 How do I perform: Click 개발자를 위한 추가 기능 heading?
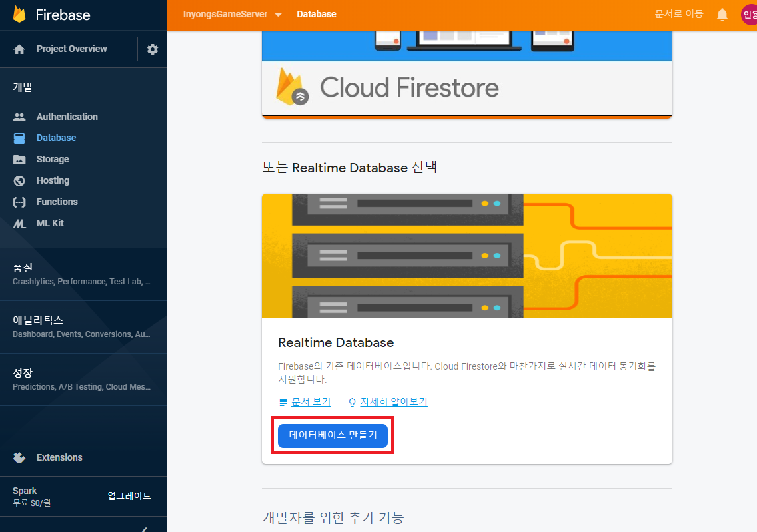pos(333,518)
